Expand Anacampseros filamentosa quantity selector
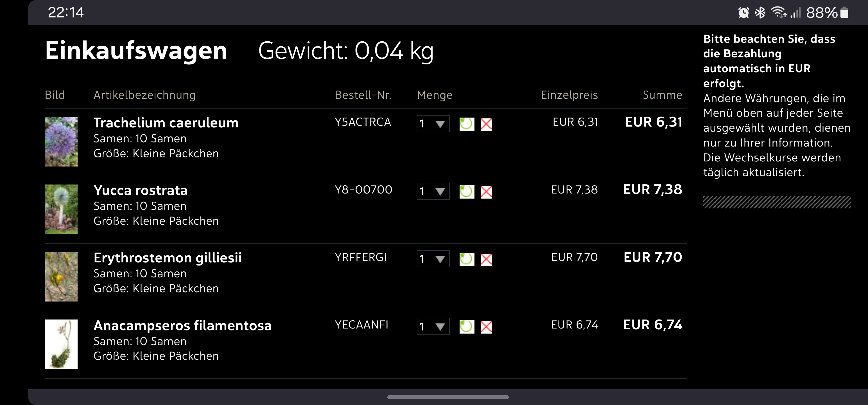Screen dimensions: 868x405 (x=433, y=327)
